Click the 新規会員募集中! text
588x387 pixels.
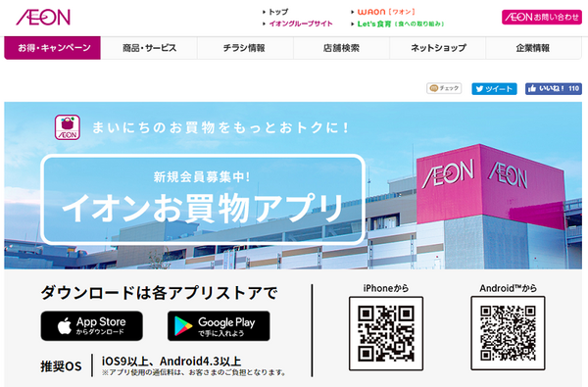[202, 176]
